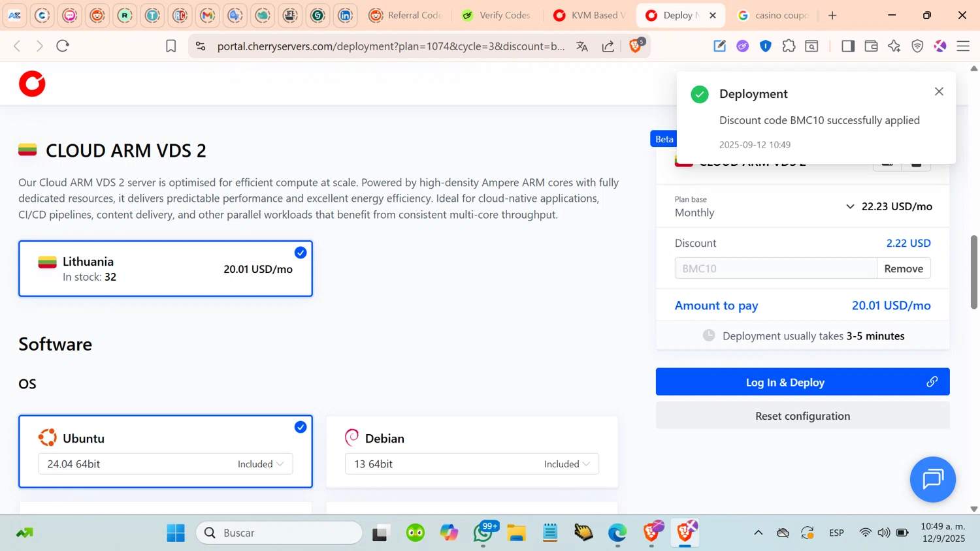Click Log In & Deploy button
This screenshot has height=551, width=980.
(802, 382)
